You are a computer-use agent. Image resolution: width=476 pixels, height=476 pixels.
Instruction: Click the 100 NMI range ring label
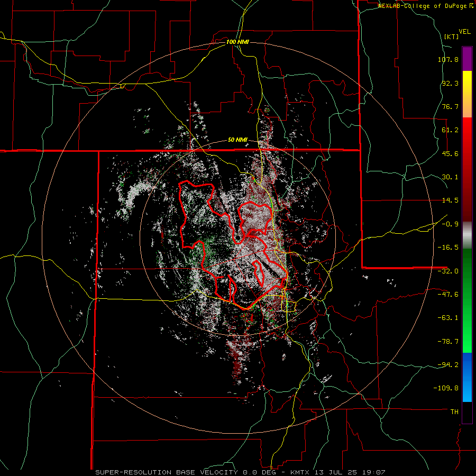tap(237, 42)
